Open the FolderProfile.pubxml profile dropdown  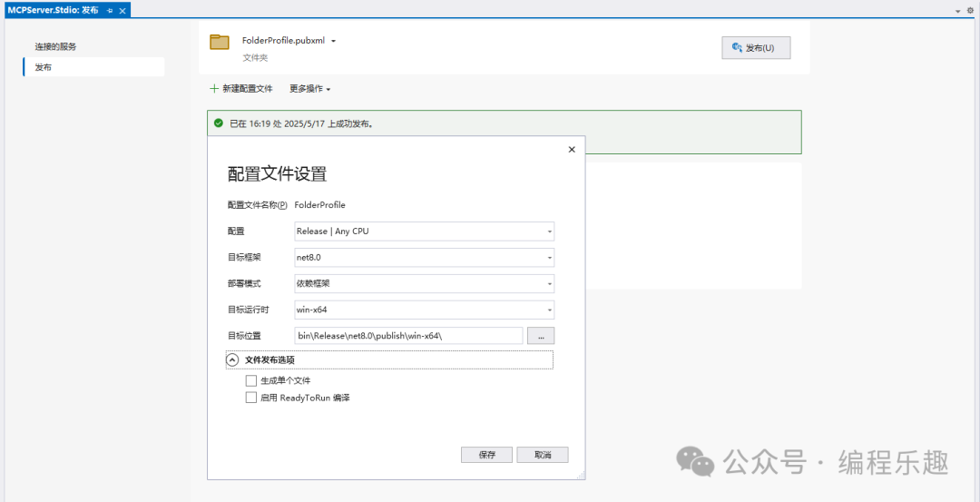pos(334,41)
